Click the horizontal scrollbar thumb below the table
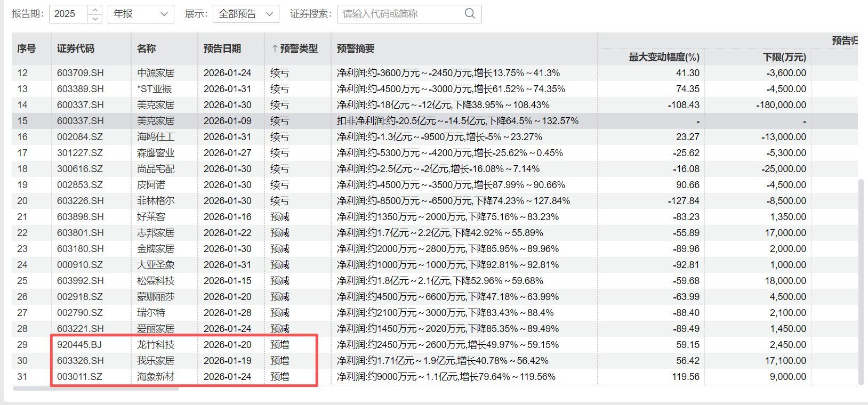 point(95,388)
